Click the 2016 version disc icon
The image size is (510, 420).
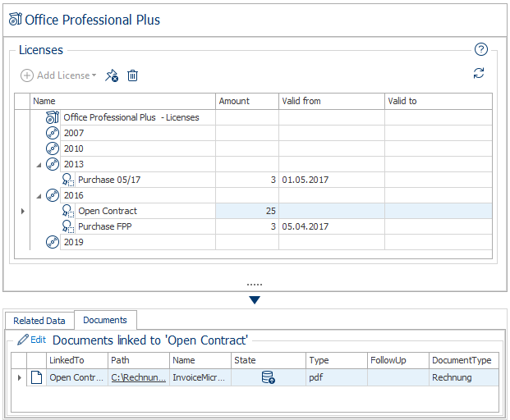point(53,195)
